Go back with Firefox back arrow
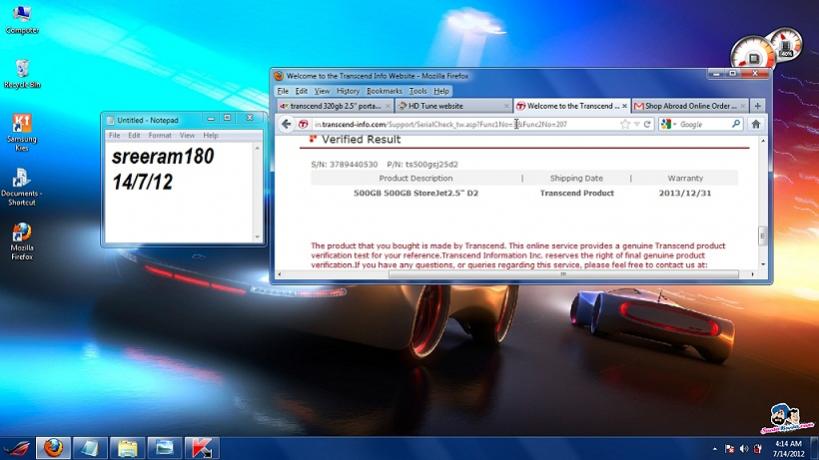The width and height of the screenshot is (819, 460). click(286, 124)
